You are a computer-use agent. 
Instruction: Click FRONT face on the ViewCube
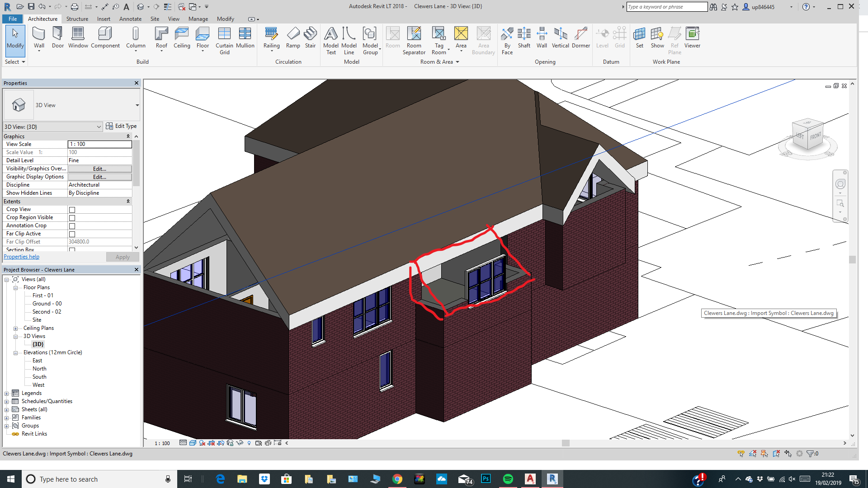tap(816, 136)
